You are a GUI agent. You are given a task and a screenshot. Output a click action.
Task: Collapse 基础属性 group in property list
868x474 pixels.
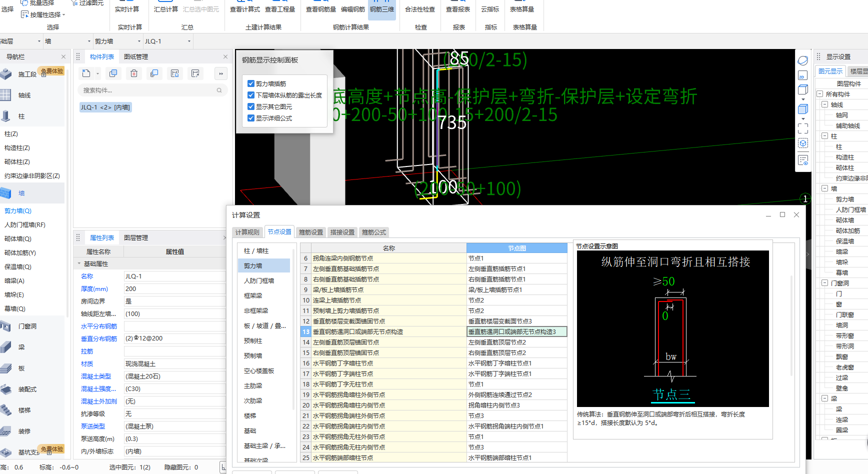[x=79, y=263]
